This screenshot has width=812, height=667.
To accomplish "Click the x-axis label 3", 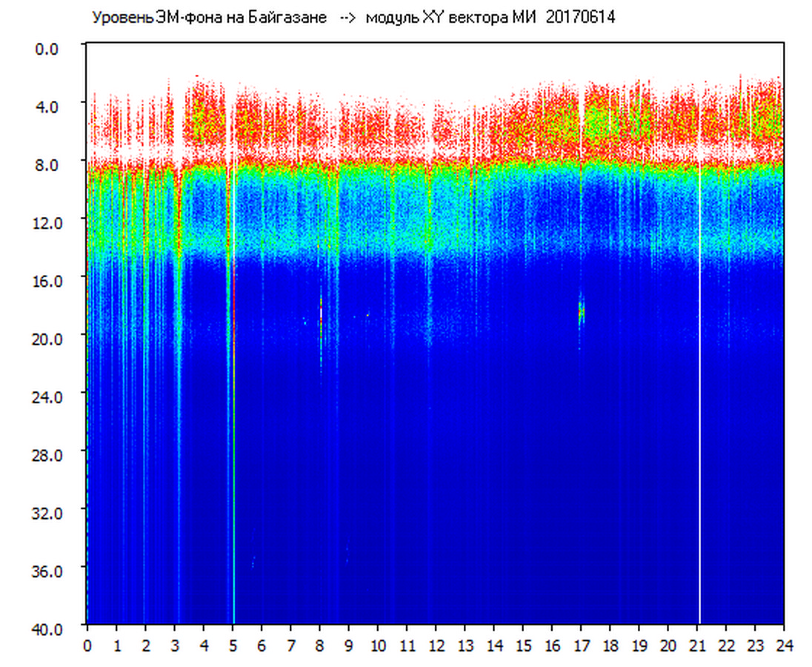I will (x=175, y=645).
